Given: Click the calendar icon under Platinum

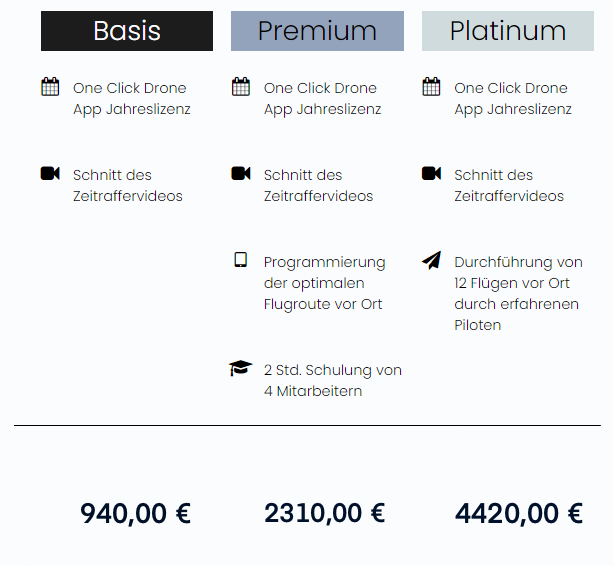Looking at the screenshot, I should (431, 87).
